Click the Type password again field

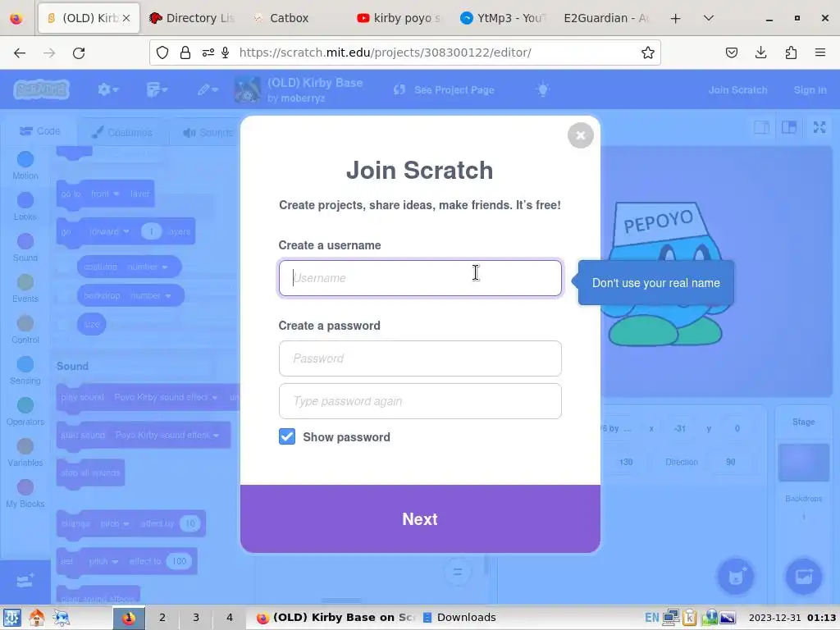(x=420, y=401)
